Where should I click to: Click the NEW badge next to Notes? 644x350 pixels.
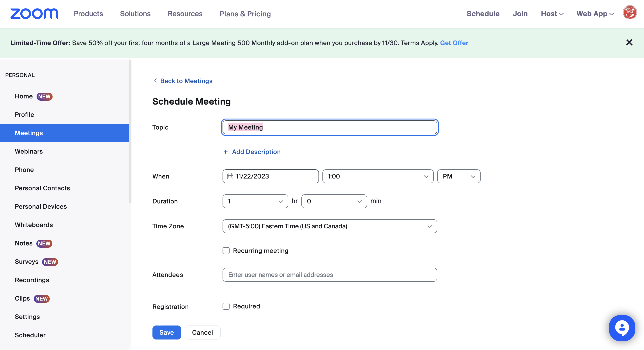(44, 243)
